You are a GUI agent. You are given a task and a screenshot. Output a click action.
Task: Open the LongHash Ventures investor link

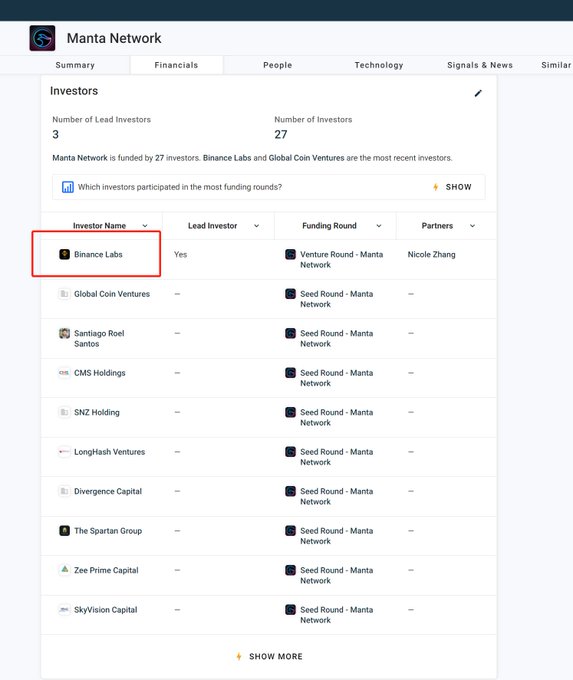pyautogui.click(x=110, y=451)
